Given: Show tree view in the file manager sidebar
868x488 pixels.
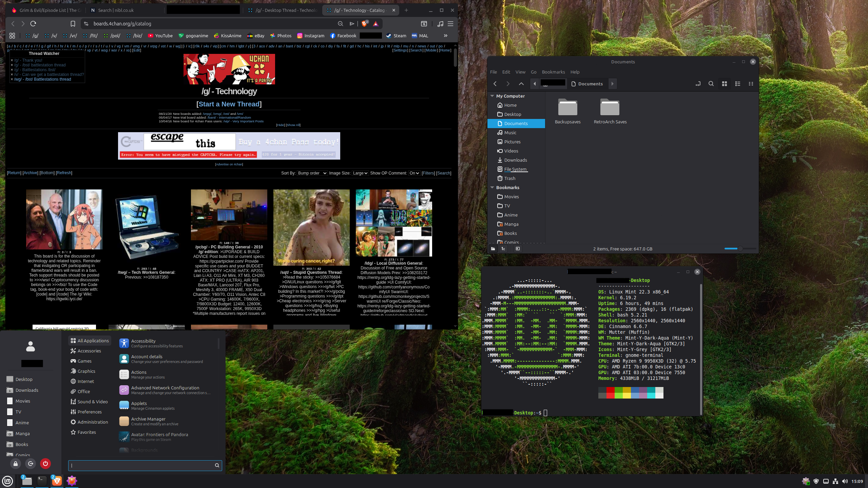Looking at the screenshot, I should point(503,249).
